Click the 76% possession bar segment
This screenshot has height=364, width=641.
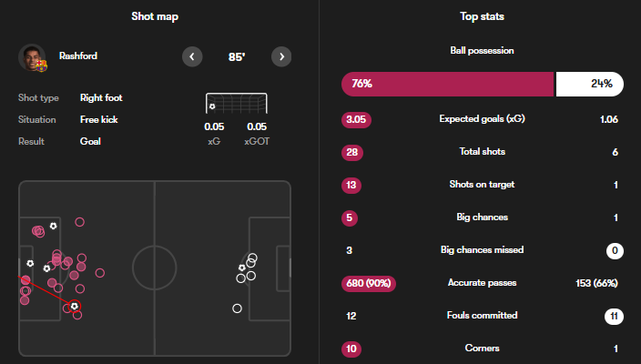[447, 84]
